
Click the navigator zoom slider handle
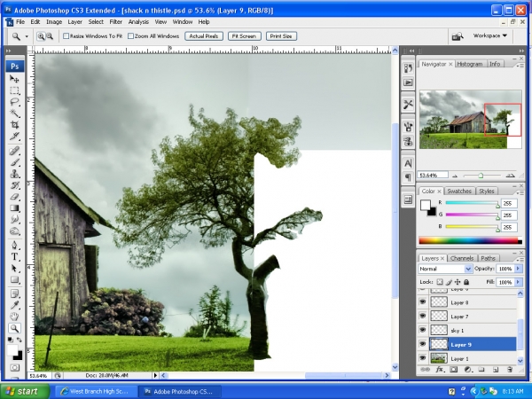coord(481,176)
